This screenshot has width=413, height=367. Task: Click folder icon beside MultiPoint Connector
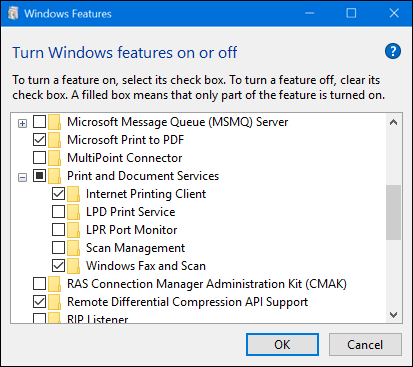click(x=54, y=158)
